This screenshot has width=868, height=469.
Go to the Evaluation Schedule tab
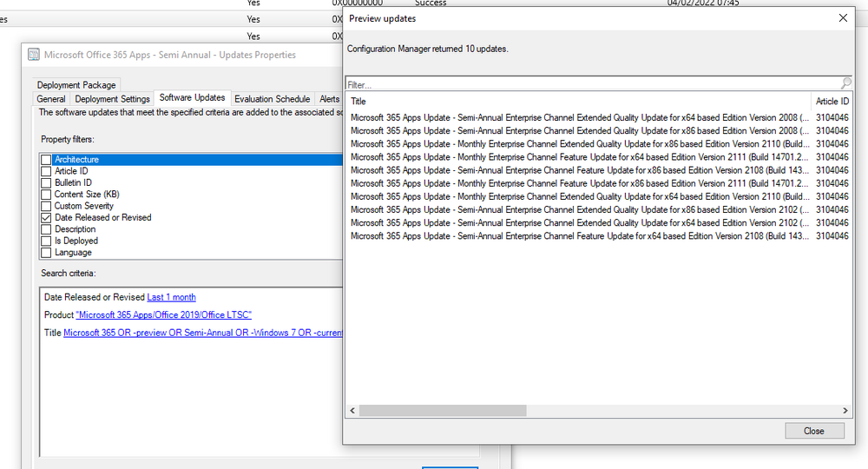pyautogui.click(x=273, y=98)
